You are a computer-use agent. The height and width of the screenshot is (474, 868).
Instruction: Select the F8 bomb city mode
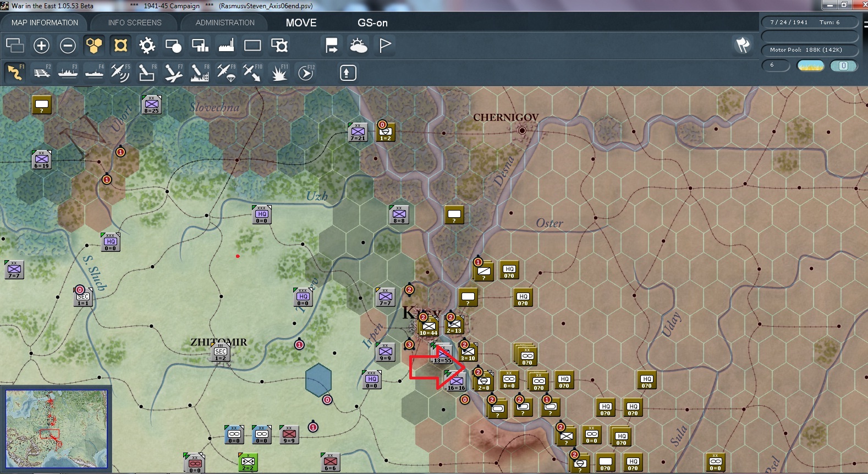click(200, 73)
